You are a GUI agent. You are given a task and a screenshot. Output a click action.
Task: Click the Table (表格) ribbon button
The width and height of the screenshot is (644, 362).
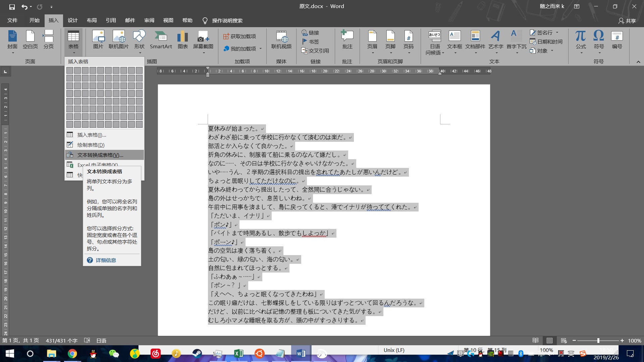pyautogui.click(x=73, y=42)
